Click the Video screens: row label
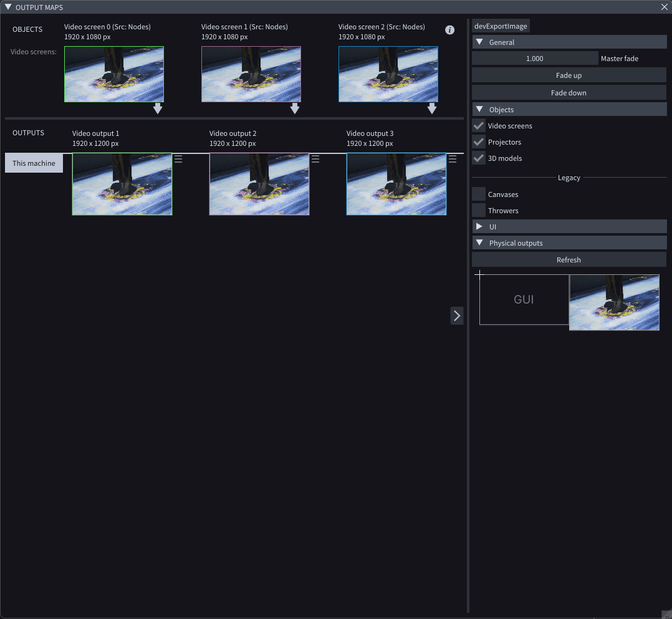The width and height of the screenshot is (672, 619). click(x=34, y=52)
